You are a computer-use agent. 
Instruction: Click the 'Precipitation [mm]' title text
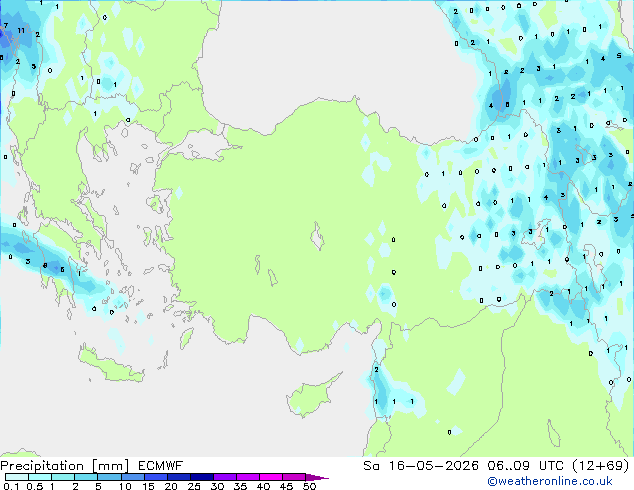pyautogui.click(x=65, y=466)
